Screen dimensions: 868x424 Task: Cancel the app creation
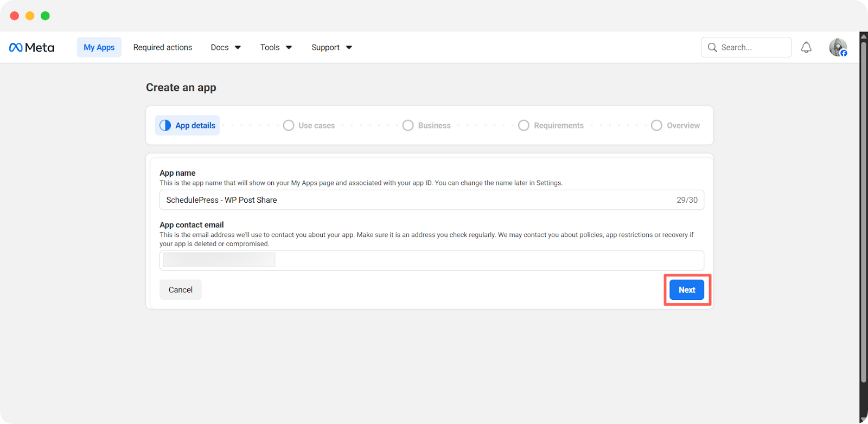[x=181, y=290]
